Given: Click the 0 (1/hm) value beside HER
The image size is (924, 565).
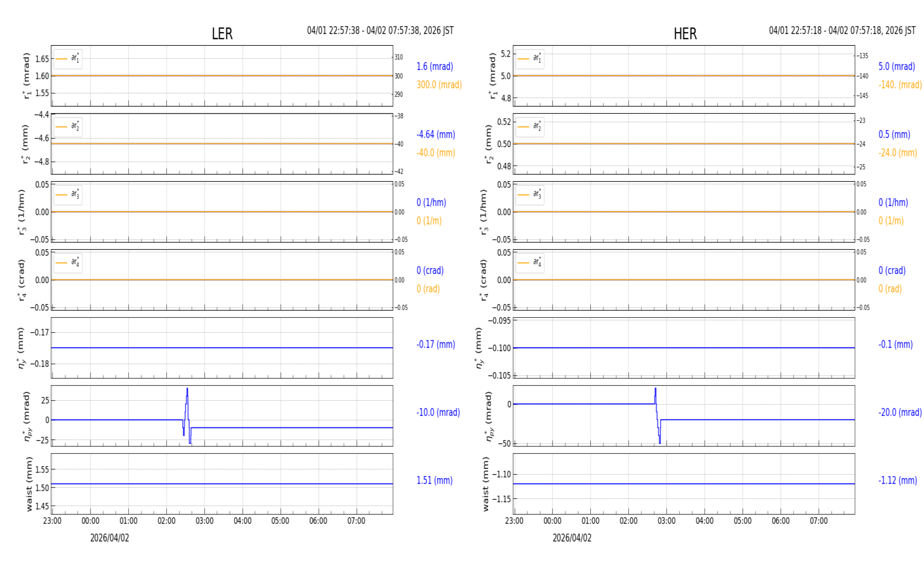Looking at the screenshot, I should pos(893,202).
